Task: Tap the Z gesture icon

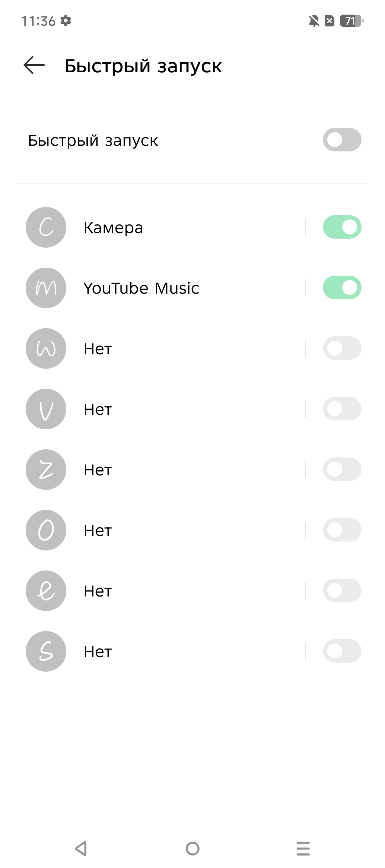Action: tap(46, 470)
